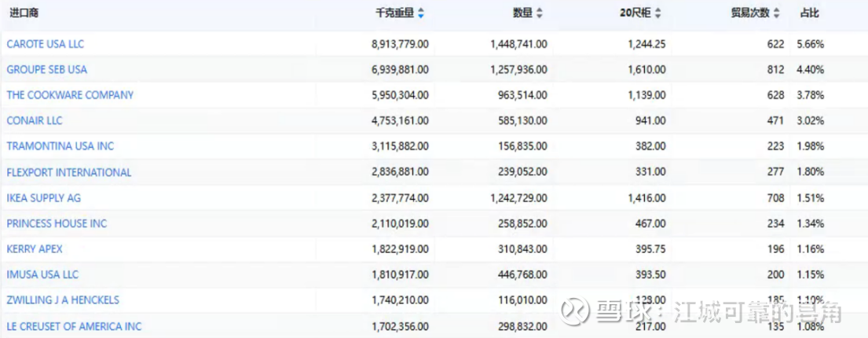This screenshot has width=868, height=338.
Task: Select weight value 1,822,919.00
Action: click(400, 249)
